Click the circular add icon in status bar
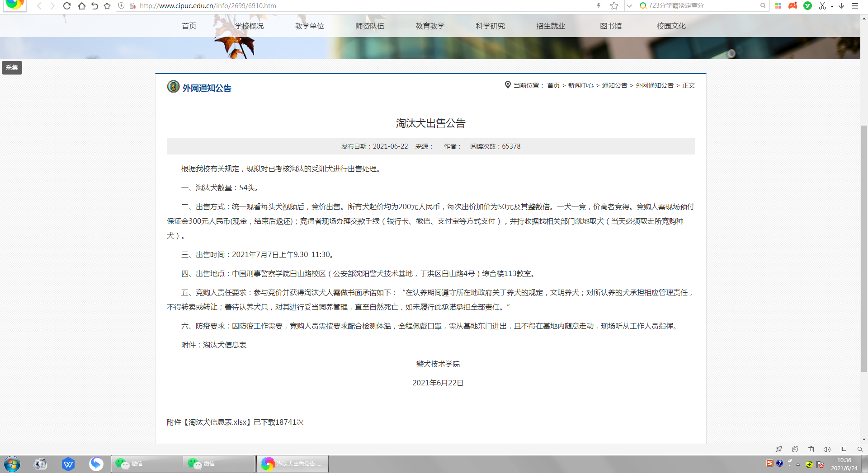868x473 pixels. 795,450
